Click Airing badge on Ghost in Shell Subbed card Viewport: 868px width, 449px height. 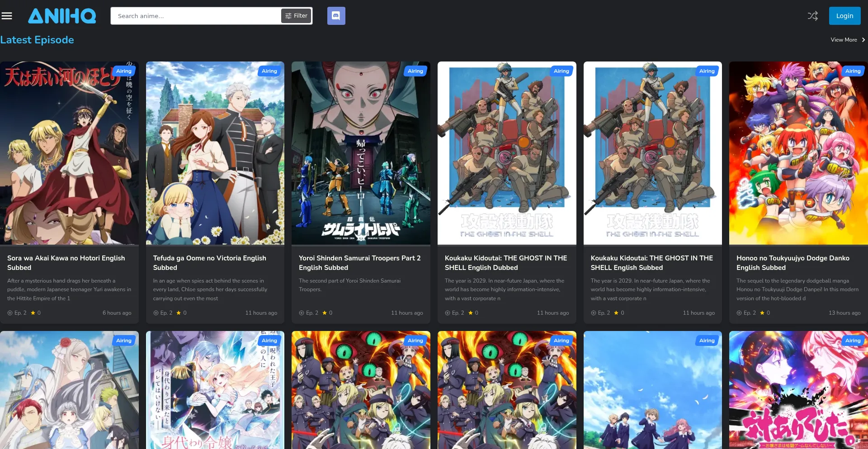pyautogui.click(x=707, y=71)
